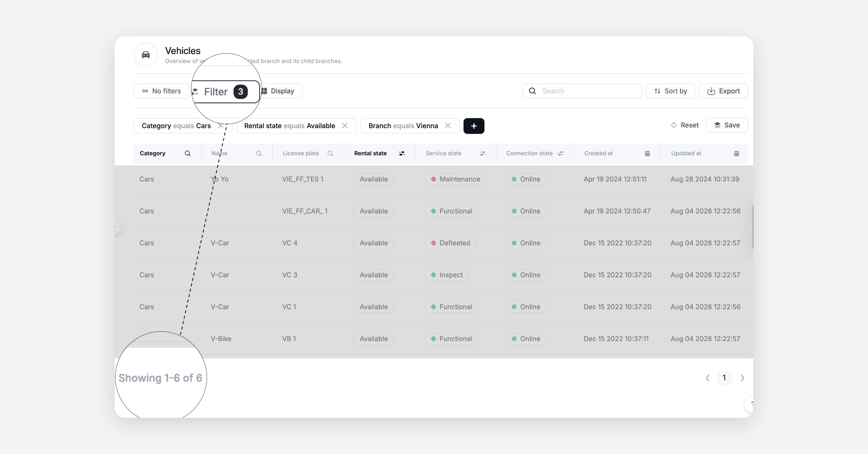Open Connection state column filter options
The width and height of the screenshot is (868, 454).
tap(561, 154)
